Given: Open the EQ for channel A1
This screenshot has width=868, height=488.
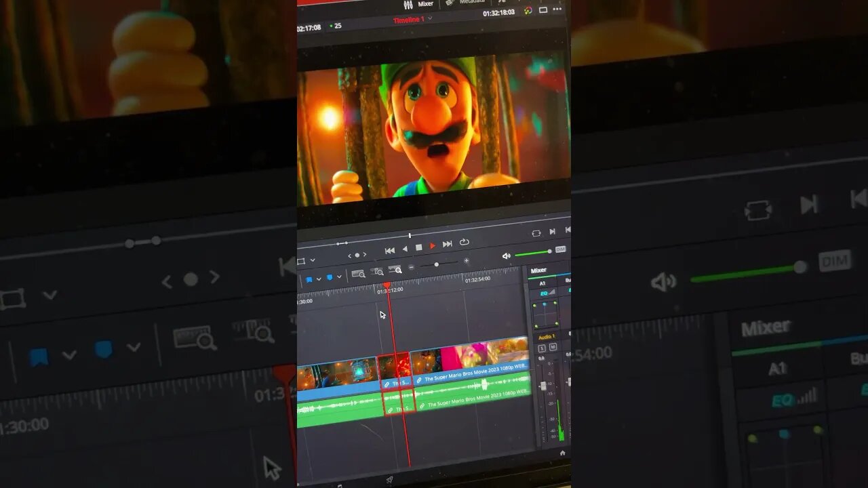Looking at the screenshot, I should click(545, 293).
